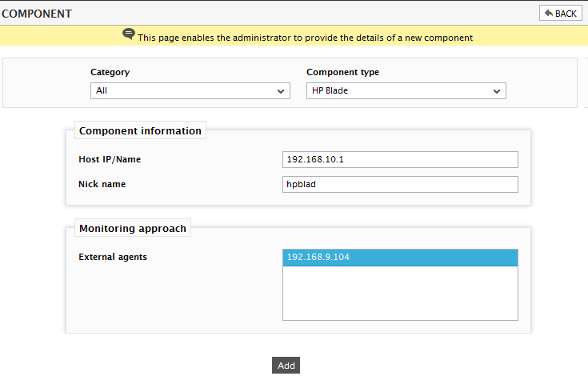Focus the Host IP/Name input field
Image resolution: width=588 pixels, height=392 pixels.
400,159
